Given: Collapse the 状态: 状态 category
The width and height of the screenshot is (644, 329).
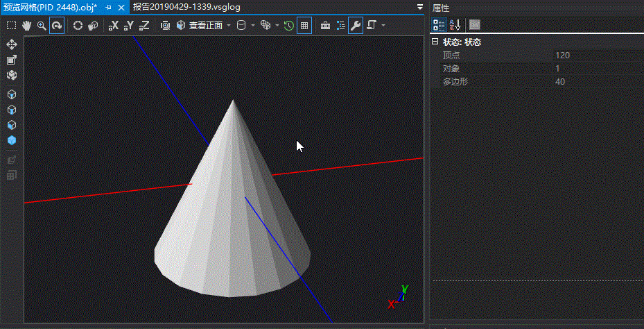Looking at the screenshot, I should click(x=435, y=42).
